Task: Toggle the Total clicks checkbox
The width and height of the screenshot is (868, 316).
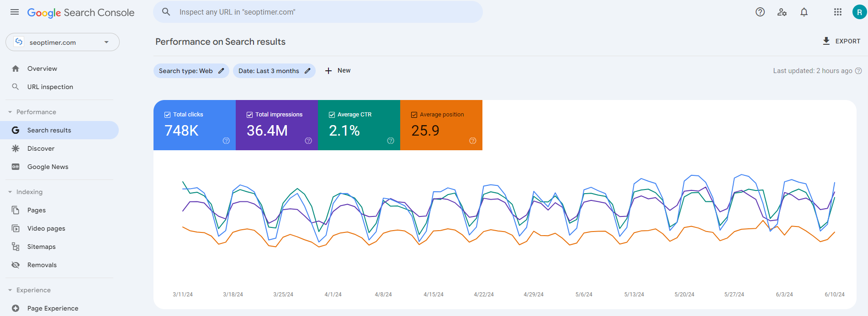Action: tap(167, 115)
